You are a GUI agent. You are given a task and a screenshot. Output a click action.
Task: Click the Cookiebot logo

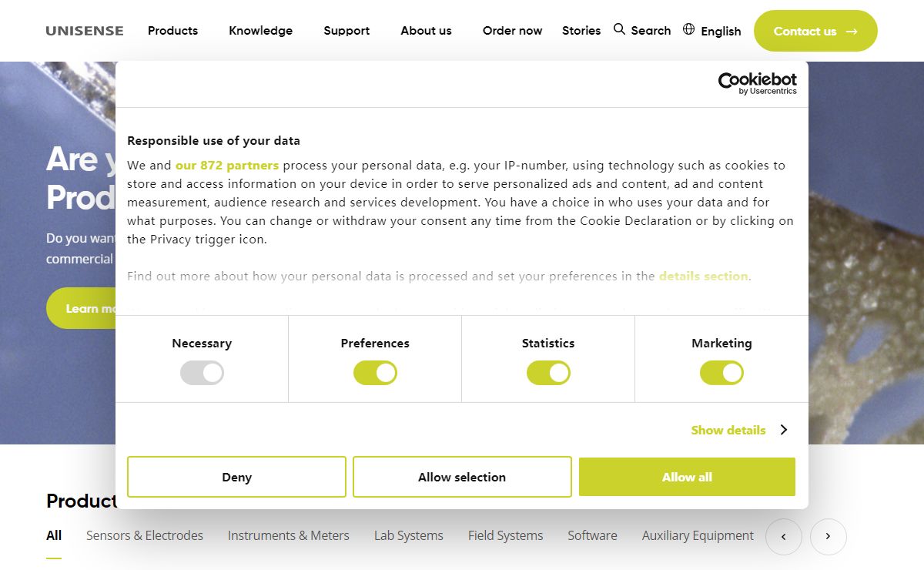pyautogui.click(x=757, y=83)
